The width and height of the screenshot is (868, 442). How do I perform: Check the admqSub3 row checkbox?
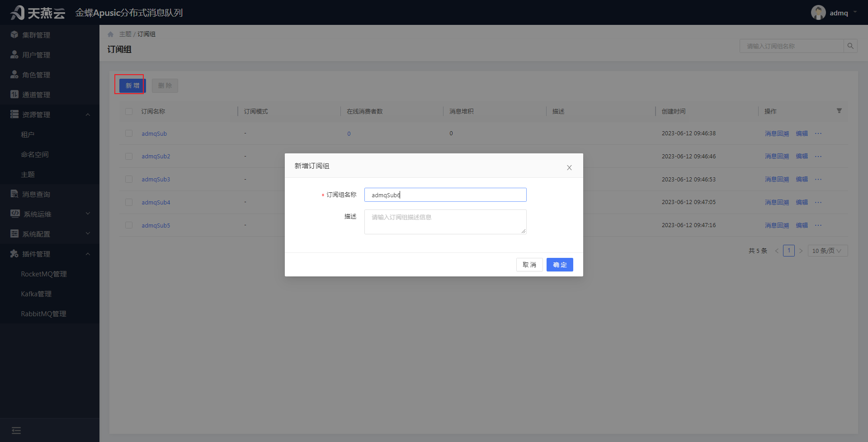[x=129, y=179]
